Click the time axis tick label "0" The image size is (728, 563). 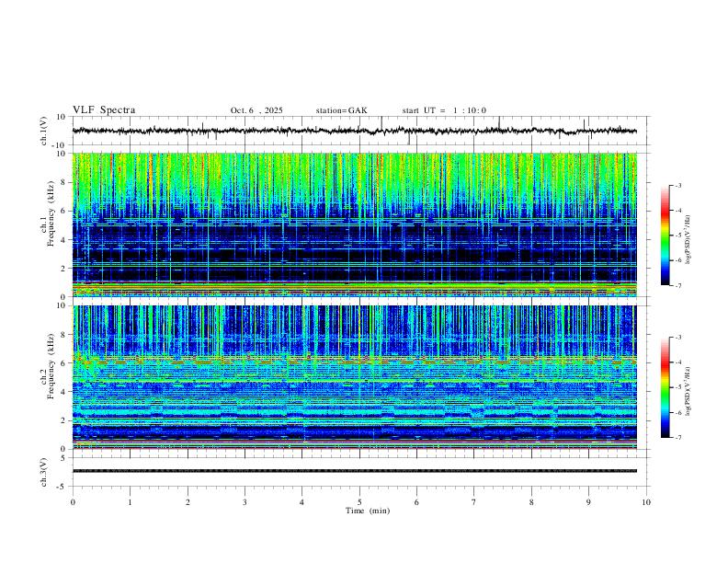point(73,502)
